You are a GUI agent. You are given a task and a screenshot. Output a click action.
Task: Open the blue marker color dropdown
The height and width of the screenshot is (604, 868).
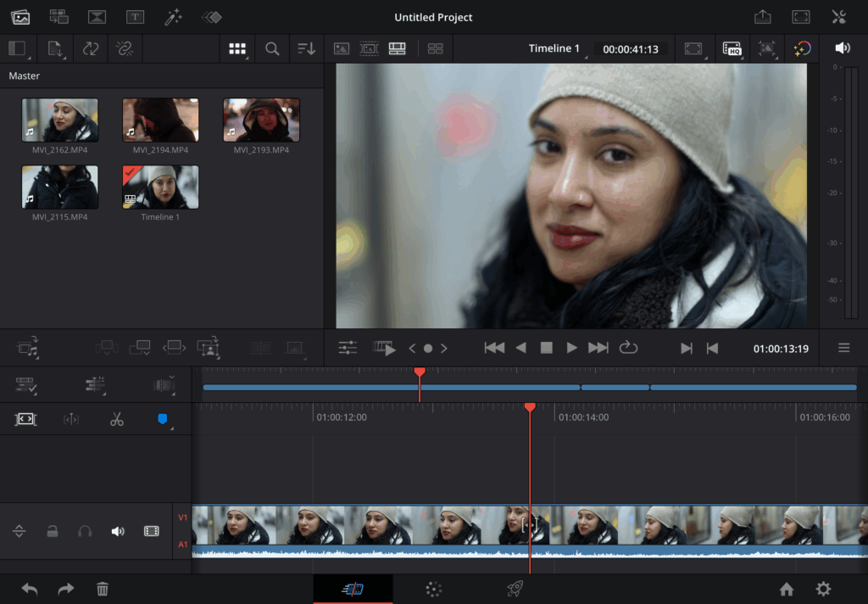click(164, 419)
